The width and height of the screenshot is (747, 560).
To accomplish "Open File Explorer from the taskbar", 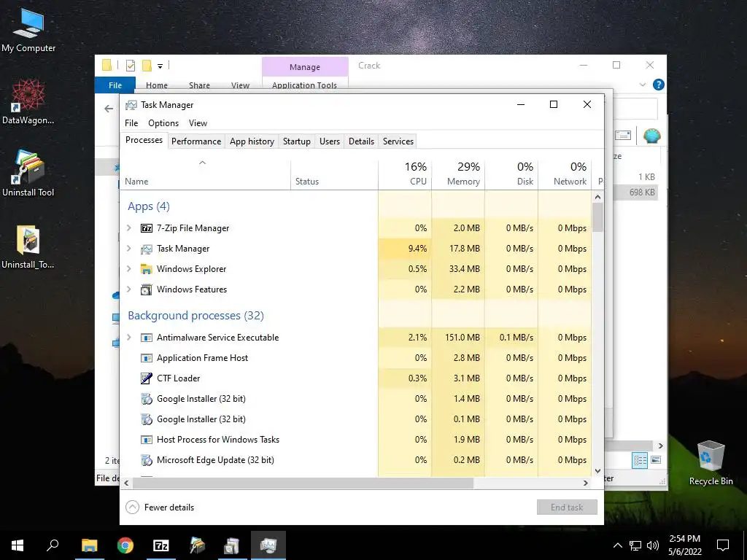I will [x=89, y=545].
